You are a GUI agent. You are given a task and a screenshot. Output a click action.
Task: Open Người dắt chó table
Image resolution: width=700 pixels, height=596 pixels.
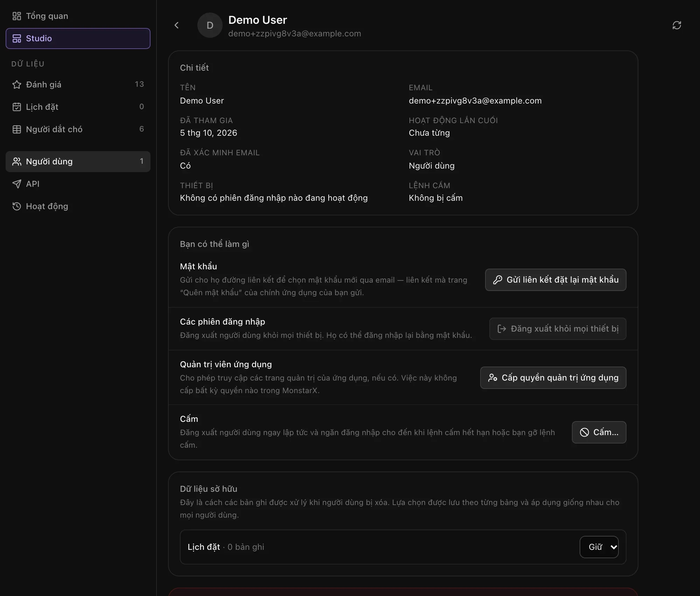pos(78,129)
